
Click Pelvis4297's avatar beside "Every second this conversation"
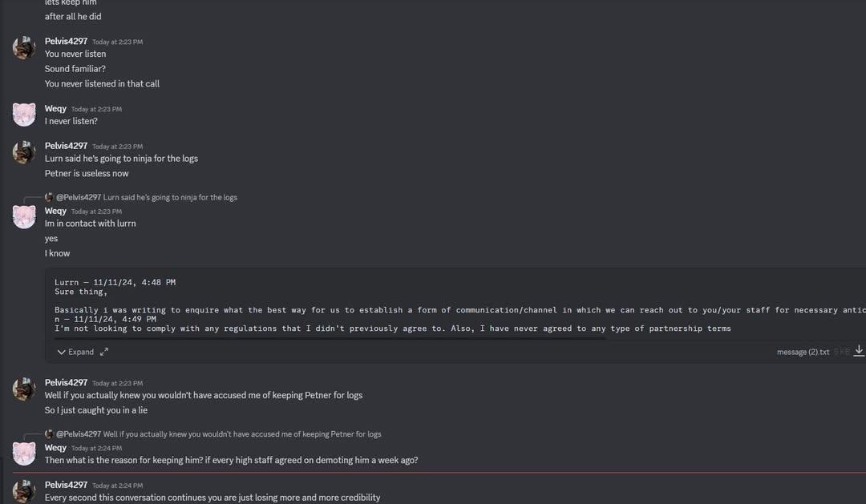tap(24, 490)
